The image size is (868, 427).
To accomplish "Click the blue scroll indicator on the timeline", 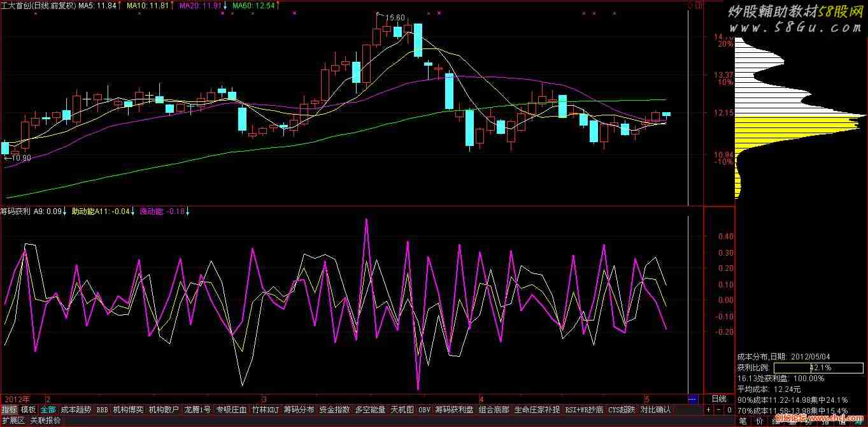I will [693, 399].
